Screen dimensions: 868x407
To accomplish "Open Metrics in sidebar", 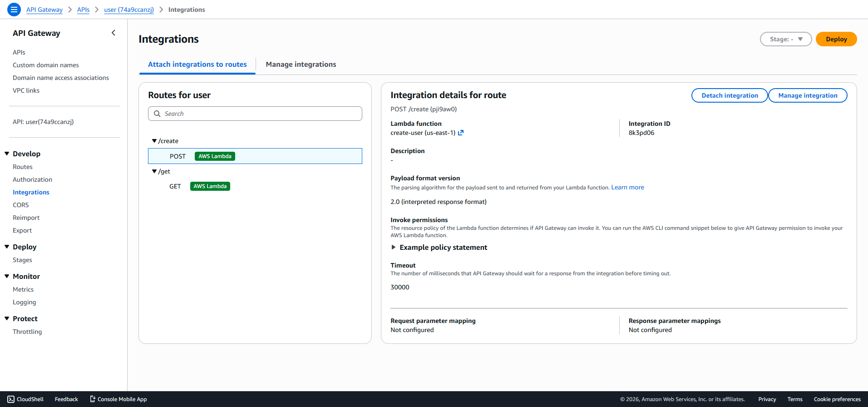I will click(x=23, y=289).
